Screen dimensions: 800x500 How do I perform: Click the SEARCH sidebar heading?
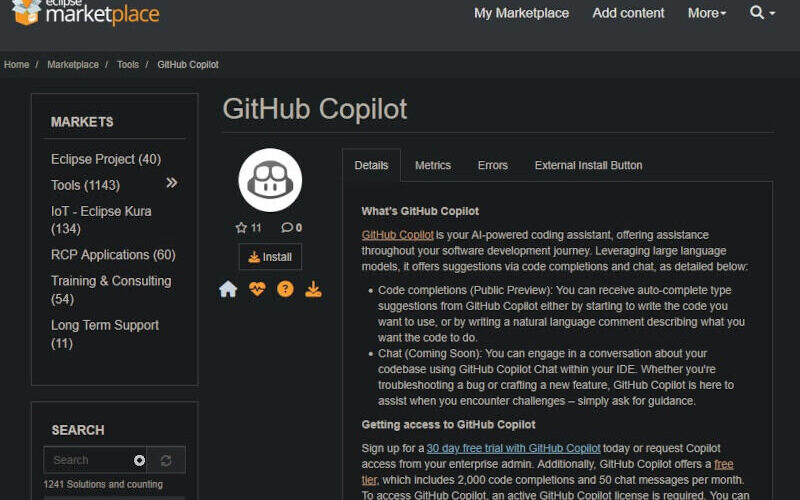78,430
